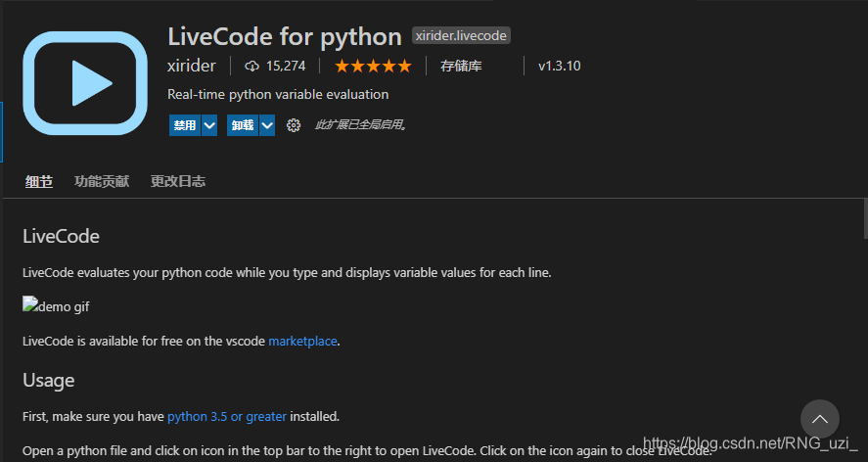Viewport: 868px width, 462px height.
Task: Click the LiveCode extension play logo
Action: [x=85, y=83]
